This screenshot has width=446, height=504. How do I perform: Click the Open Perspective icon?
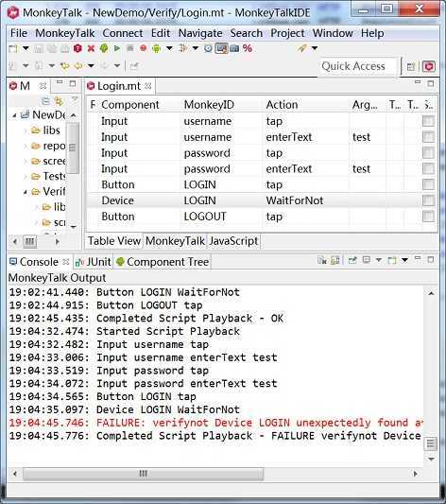click(411, 67)
